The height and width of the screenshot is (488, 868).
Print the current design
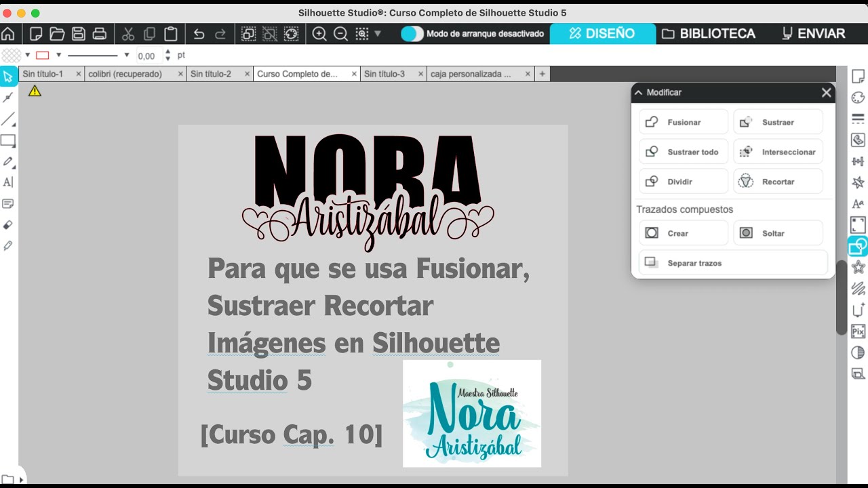[99, 33]
